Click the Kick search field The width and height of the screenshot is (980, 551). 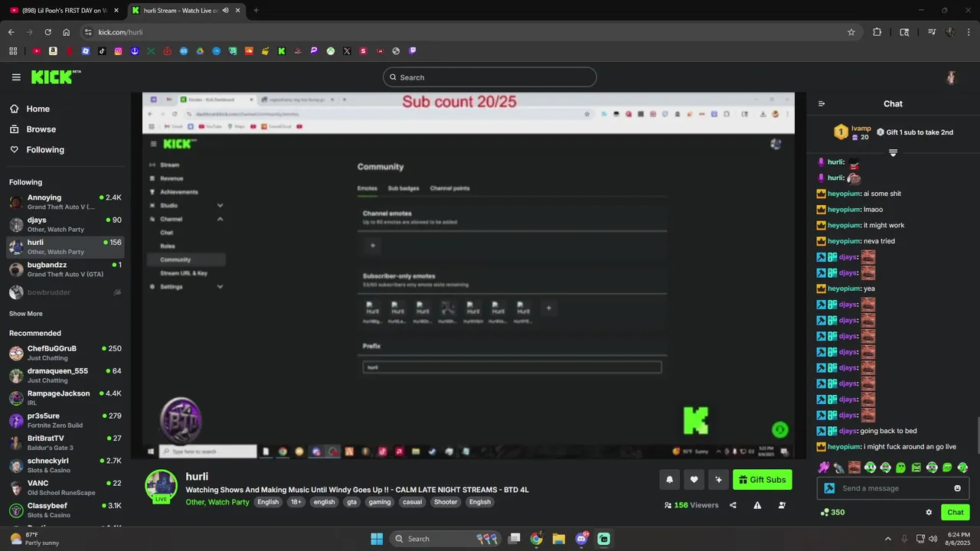pyautogui.click(x=489, y=77)
